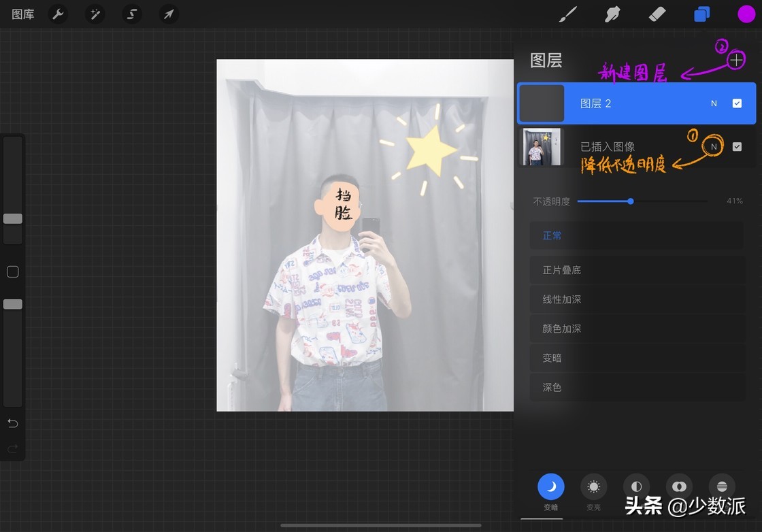Open the Layers panel icon
The height and width of the screenshot is (532, 762).
pos(701,14)
